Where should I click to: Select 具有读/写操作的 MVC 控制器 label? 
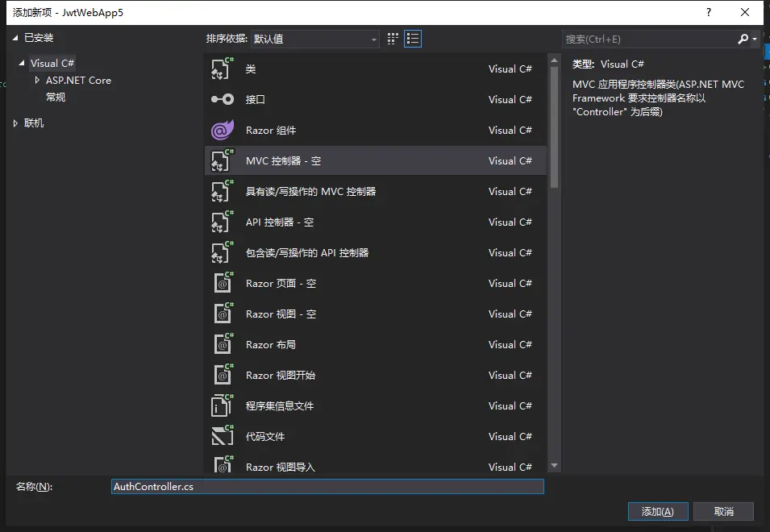(x=311, y=191)
